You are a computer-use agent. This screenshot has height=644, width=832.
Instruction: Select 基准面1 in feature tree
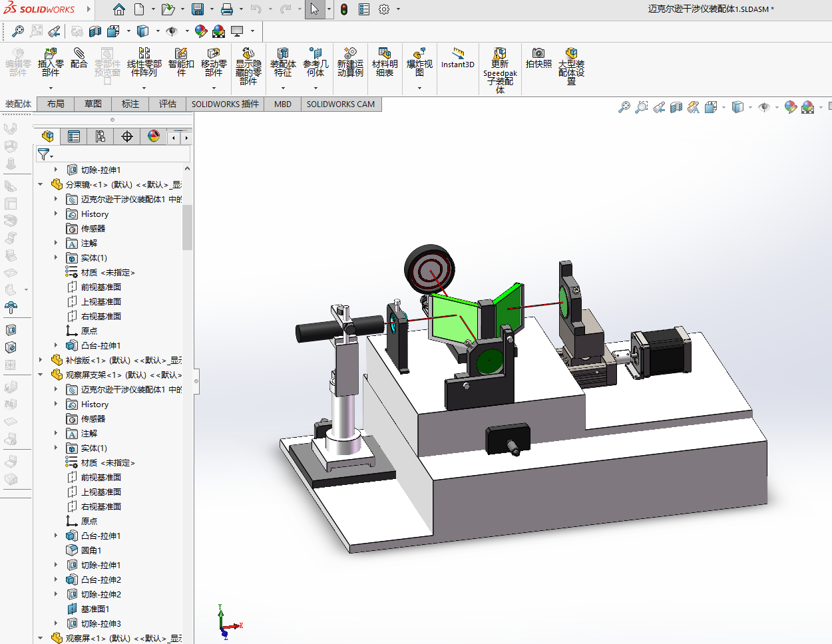click(x=95, y=609)
